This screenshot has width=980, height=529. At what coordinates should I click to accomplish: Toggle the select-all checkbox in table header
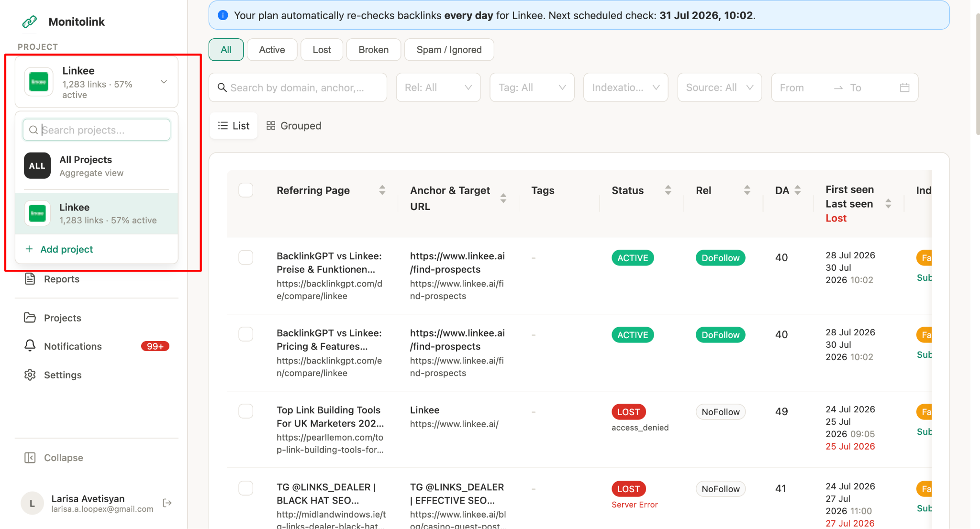[x=246, y=190]
